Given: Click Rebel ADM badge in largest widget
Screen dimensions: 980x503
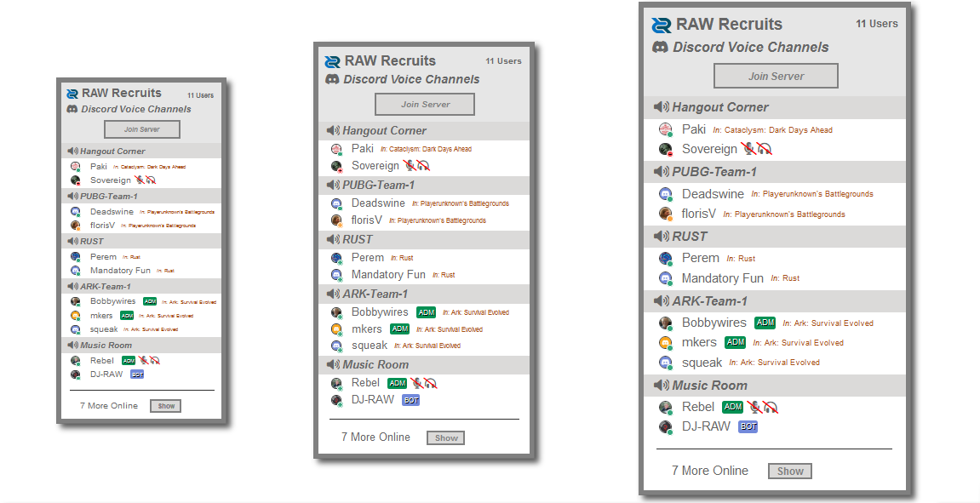Looking at the screenshot, I should (x=732, y=408).
